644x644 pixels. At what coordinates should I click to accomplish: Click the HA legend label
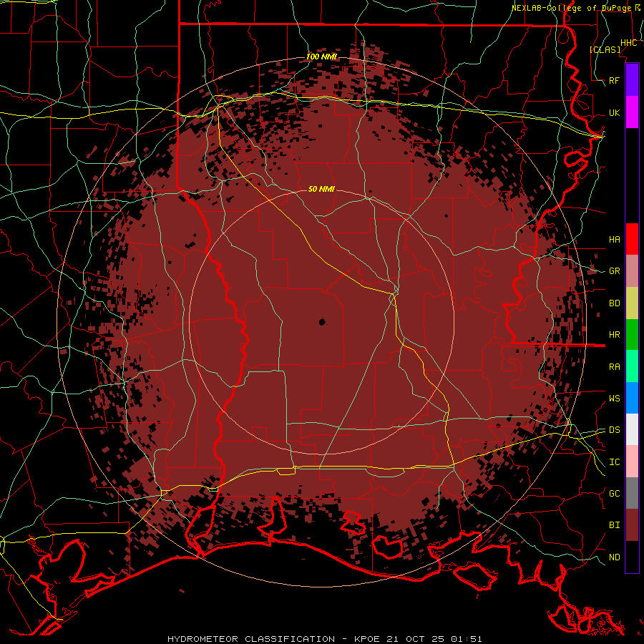(614, 239)
